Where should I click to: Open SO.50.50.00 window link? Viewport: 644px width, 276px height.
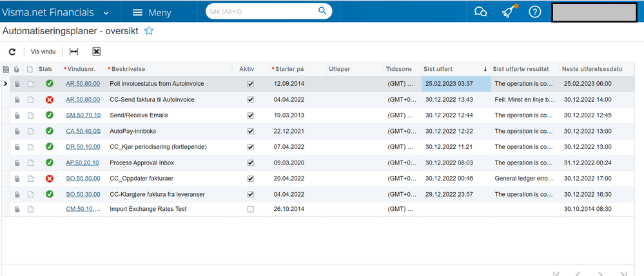point(83,178)
